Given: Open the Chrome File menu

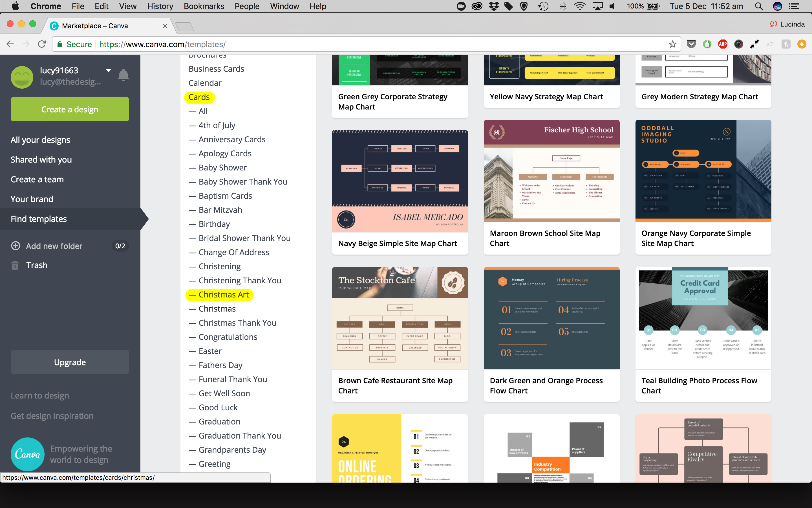Looking at the screenshot, I should [78, 6].
